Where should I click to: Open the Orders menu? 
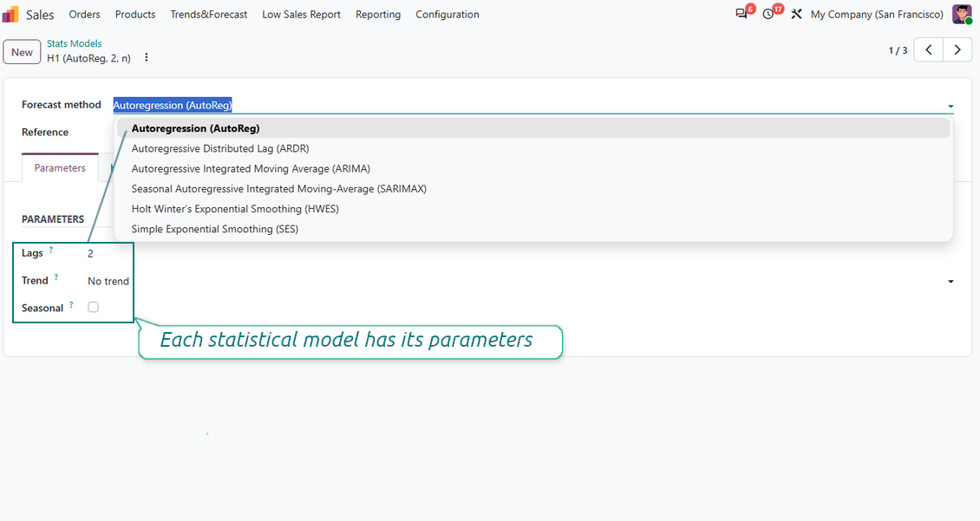tap(84, 15)
